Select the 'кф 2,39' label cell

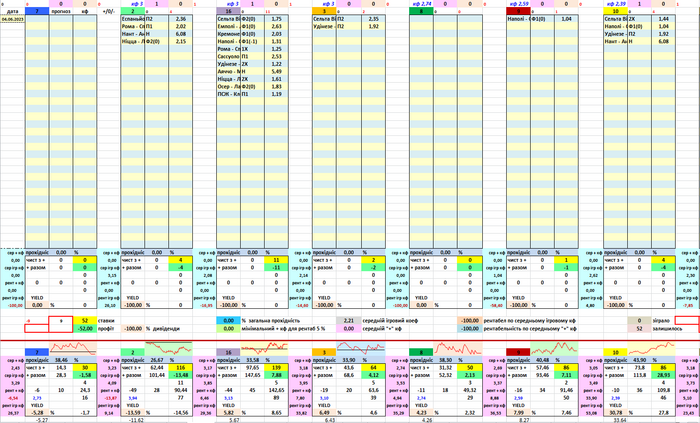[x=615, y=4]
